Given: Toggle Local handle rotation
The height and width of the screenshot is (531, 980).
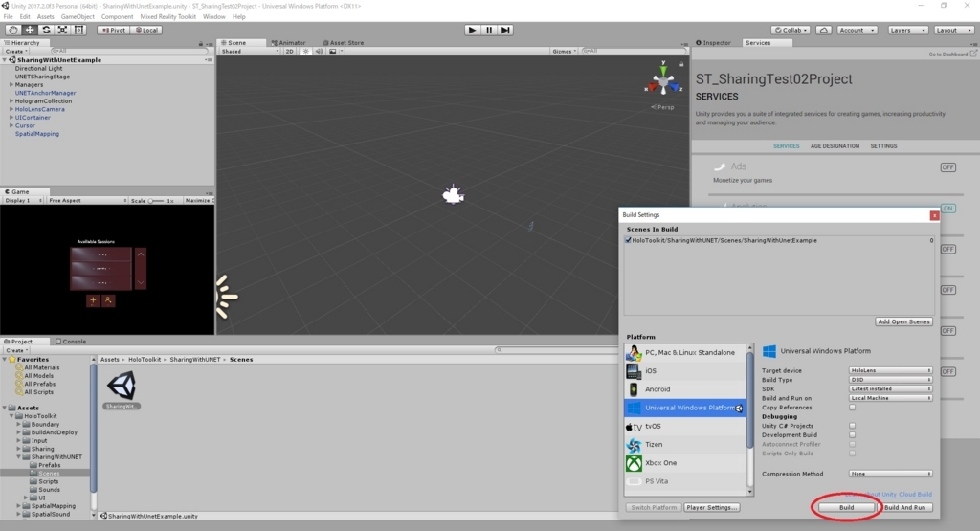Looking at the screenshot, I should (146, 30).
